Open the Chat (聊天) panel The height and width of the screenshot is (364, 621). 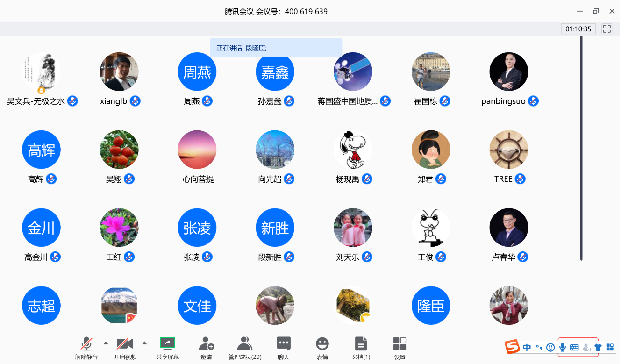[x=283, y=344]
